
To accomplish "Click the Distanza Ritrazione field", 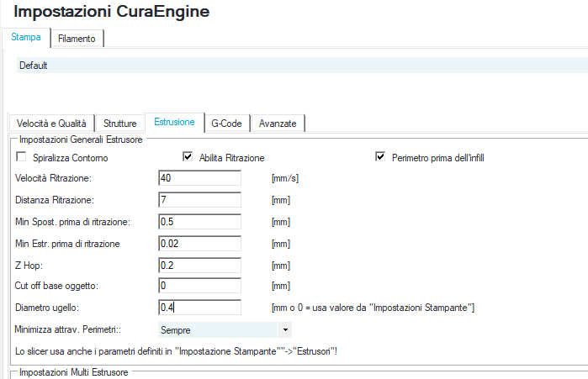I will (200, 200).
